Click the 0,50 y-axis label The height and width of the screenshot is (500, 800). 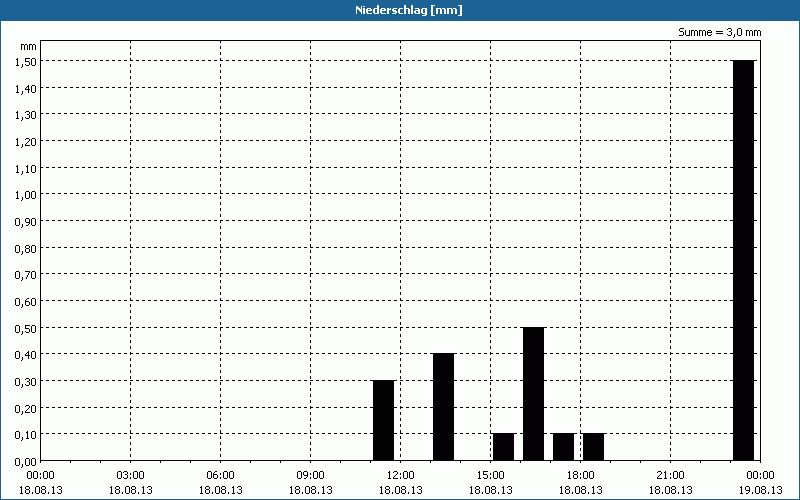pos(26,329)
